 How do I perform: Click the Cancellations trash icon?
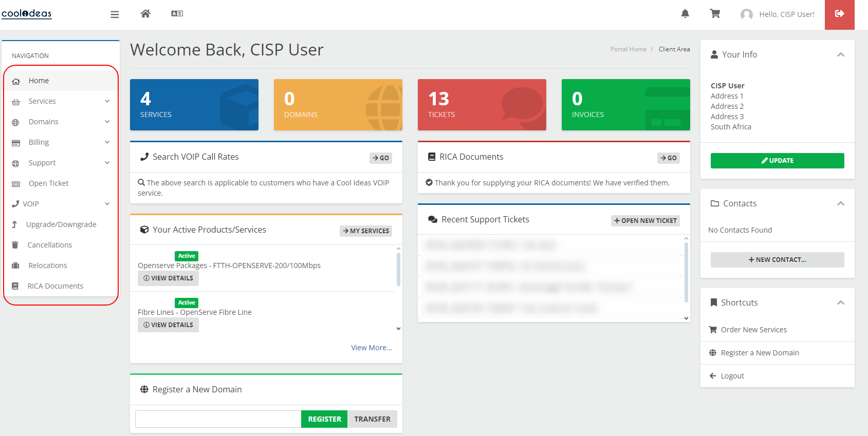tap(15, 245)
